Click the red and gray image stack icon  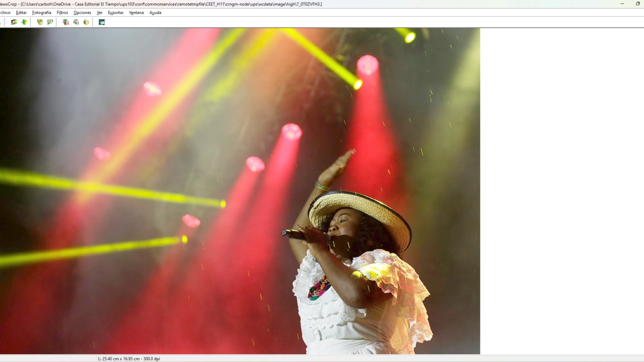coord(65,22)
